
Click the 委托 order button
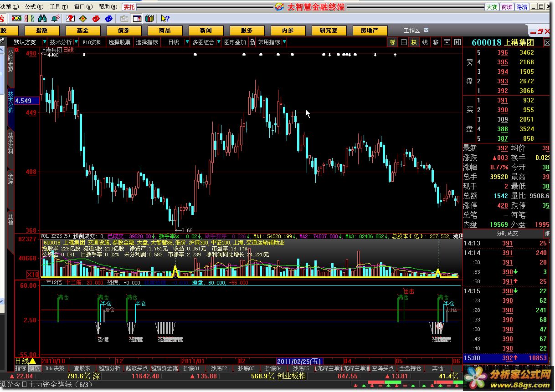pyautogui.click(x=129, y=7)
